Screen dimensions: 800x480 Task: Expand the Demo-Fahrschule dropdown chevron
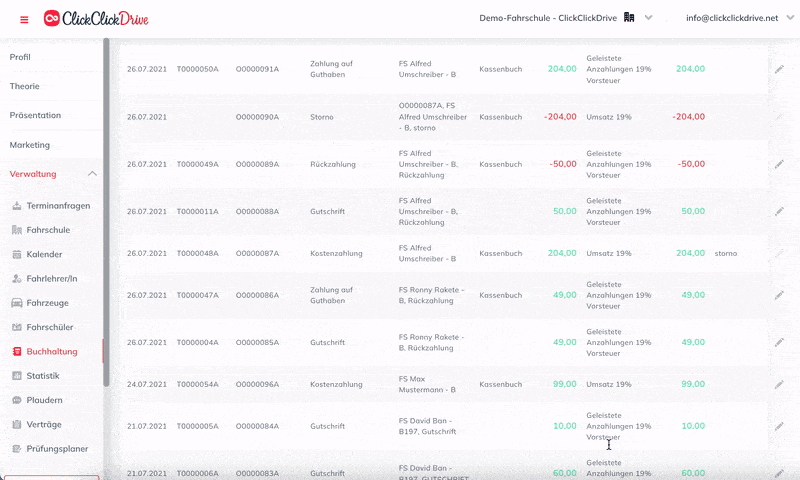(648, 18)
